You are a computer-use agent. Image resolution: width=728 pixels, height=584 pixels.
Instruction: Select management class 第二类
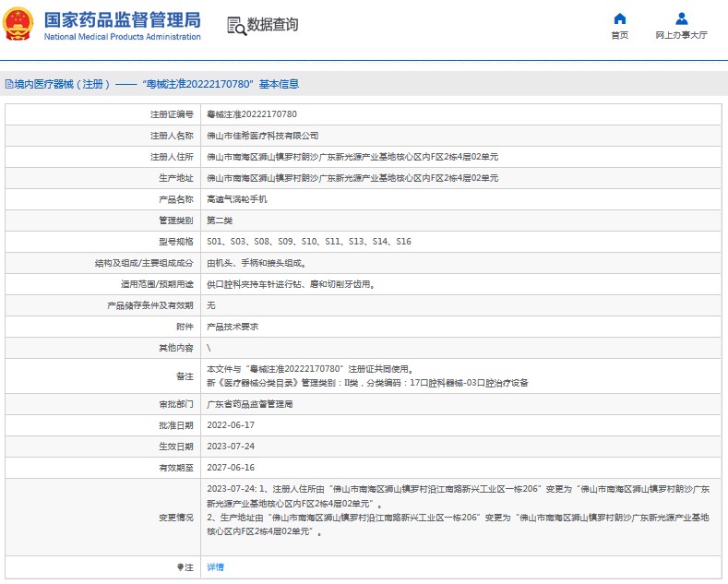coord(220,220)
